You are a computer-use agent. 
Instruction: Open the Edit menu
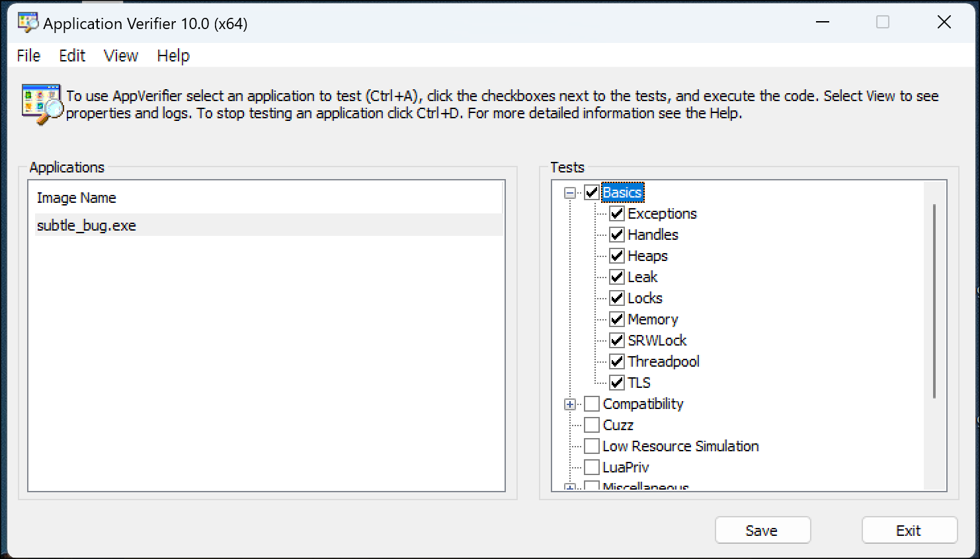(x=72, y=56)
